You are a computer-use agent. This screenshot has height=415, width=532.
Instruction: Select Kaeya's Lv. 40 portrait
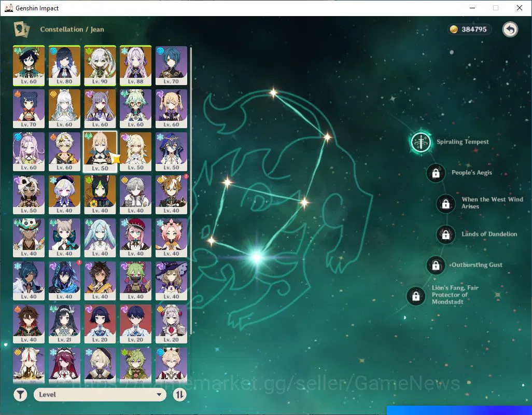tap(29, 281)
